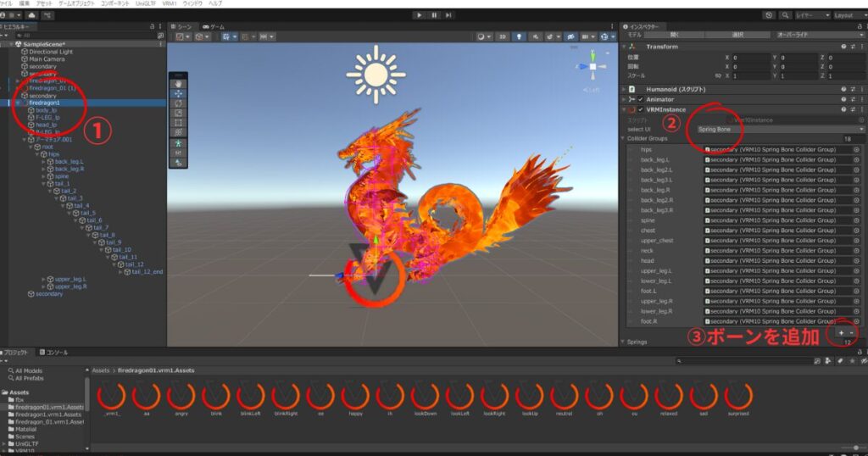Select the blinkLeft expression asset
868x456 pixels.
coord(251,400)
